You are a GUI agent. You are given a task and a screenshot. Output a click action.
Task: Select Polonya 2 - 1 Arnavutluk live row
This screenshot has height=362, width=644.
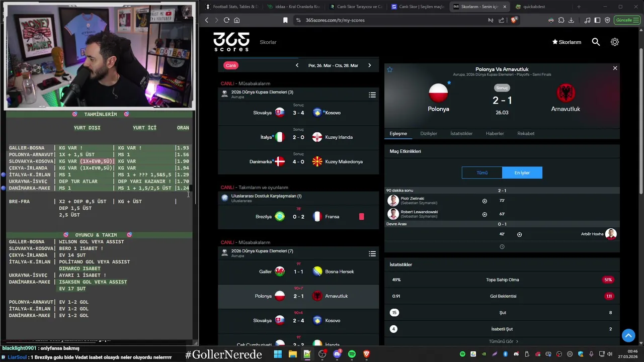(x=298, y=296)
